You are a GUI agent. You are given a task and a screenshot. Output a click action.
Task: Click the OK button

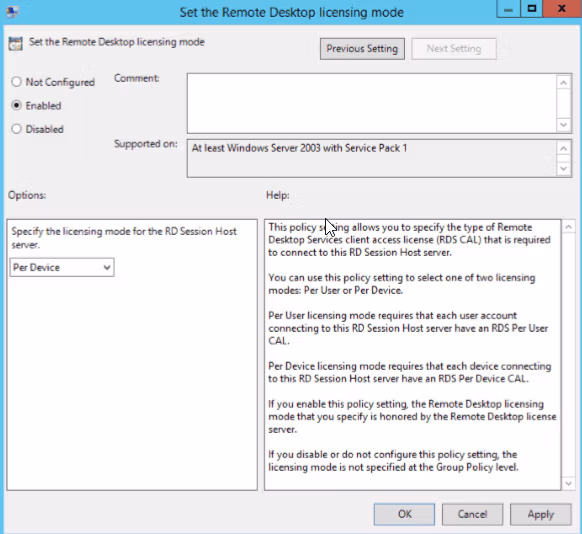click(404, 514)
